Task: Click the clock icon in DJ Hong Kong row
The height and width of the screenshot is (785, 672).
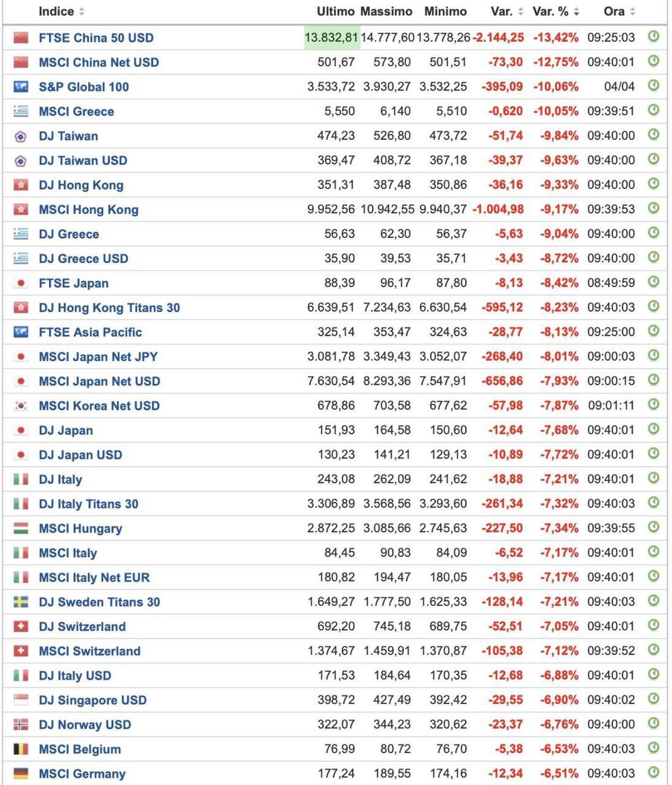Action: pyautogui.click(x=653, y=184)
